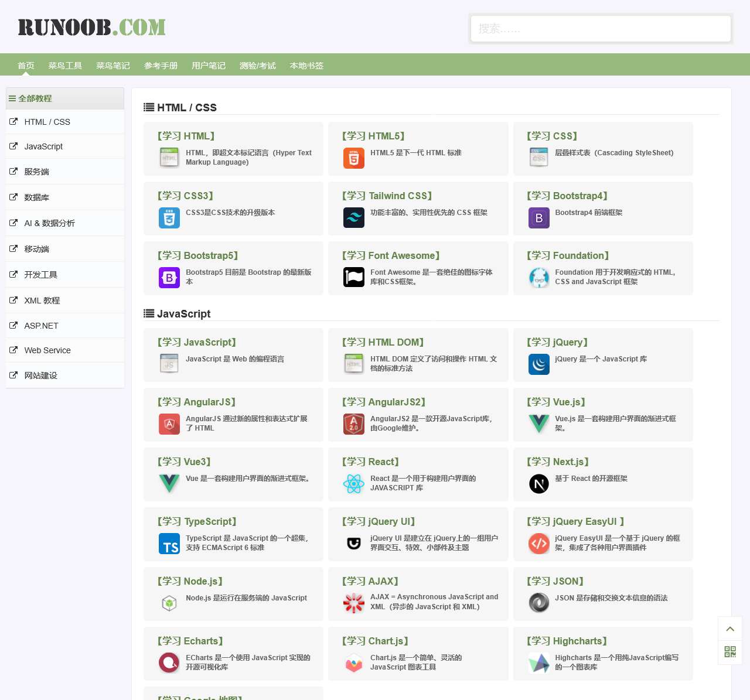Click the Bootstrap5 purple B icon
Image resolution: width=750 pixels, height=700 pixels.
click(x=169, y=278)
